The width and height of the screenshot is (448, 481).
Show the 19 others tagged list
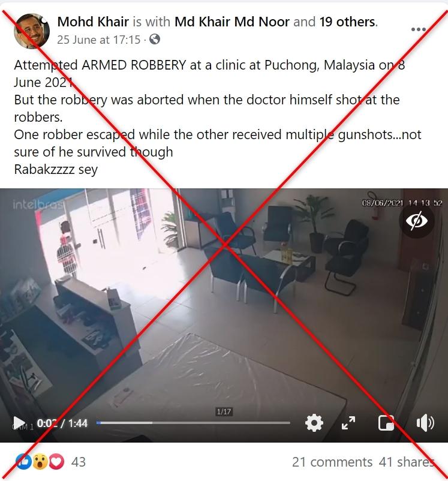click(x=347, y=22)
